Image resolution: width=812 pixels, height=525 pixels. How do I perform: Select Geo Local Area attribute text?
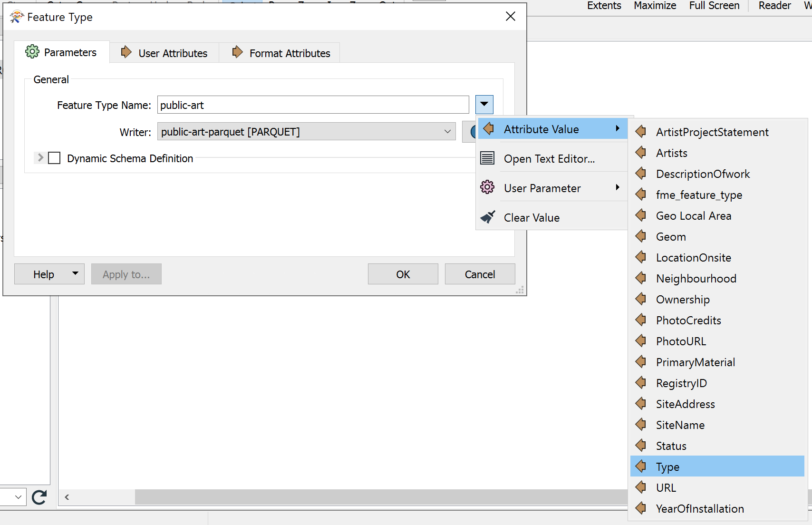pyautogui.click(x=694, y=215)
